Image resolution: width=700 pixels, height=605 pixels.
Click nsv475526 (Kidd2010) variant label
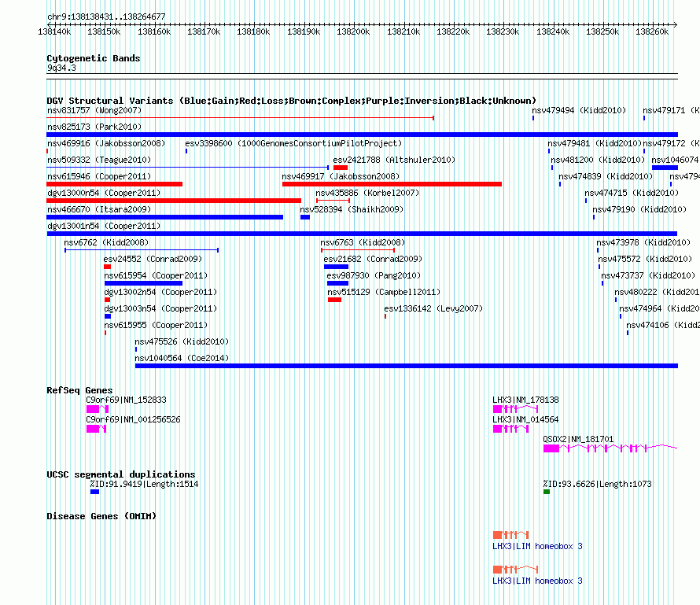(x=182, y=341)
